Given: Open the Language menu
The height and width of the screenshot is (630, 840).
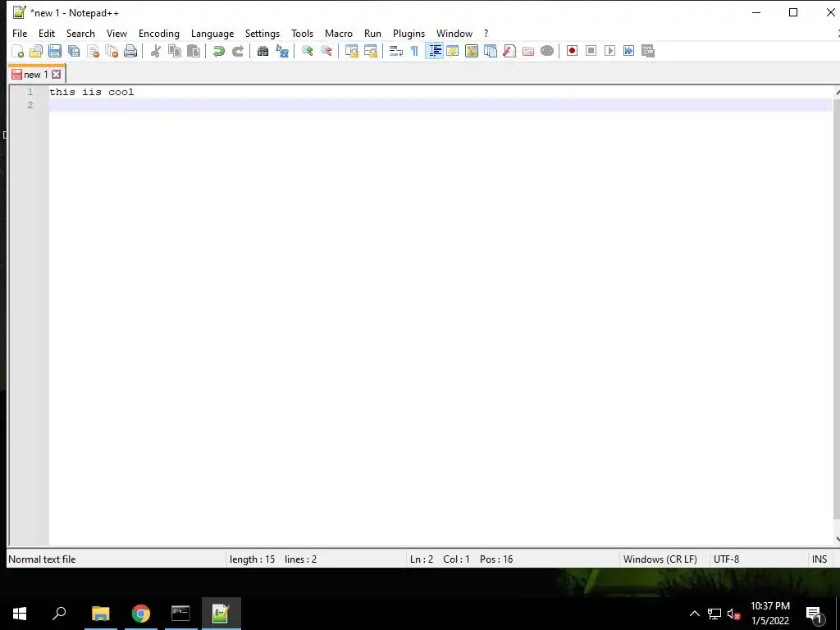Looking at the screenshot, I should click(x=212, y=33).
